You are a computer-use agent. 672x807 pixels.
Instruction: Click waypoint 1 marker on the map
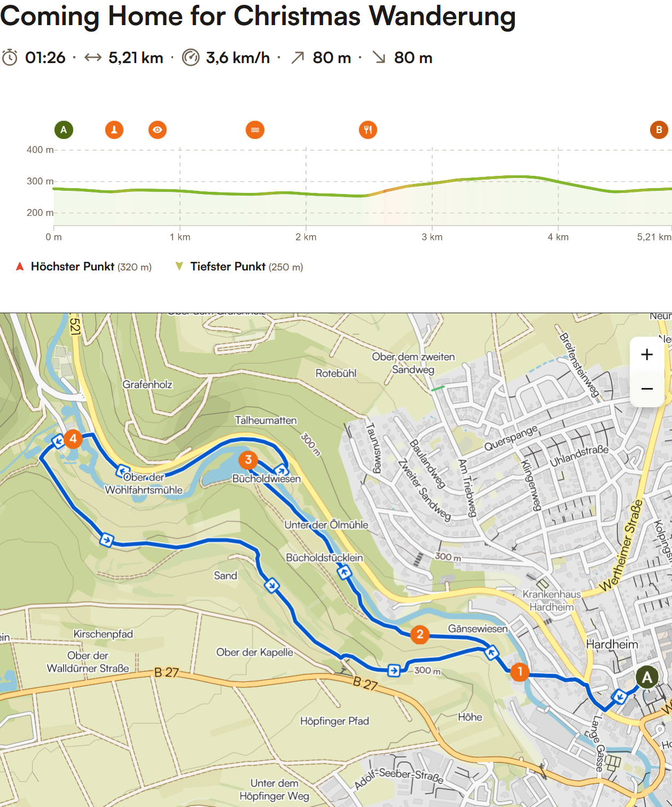(x=520, y=672)
